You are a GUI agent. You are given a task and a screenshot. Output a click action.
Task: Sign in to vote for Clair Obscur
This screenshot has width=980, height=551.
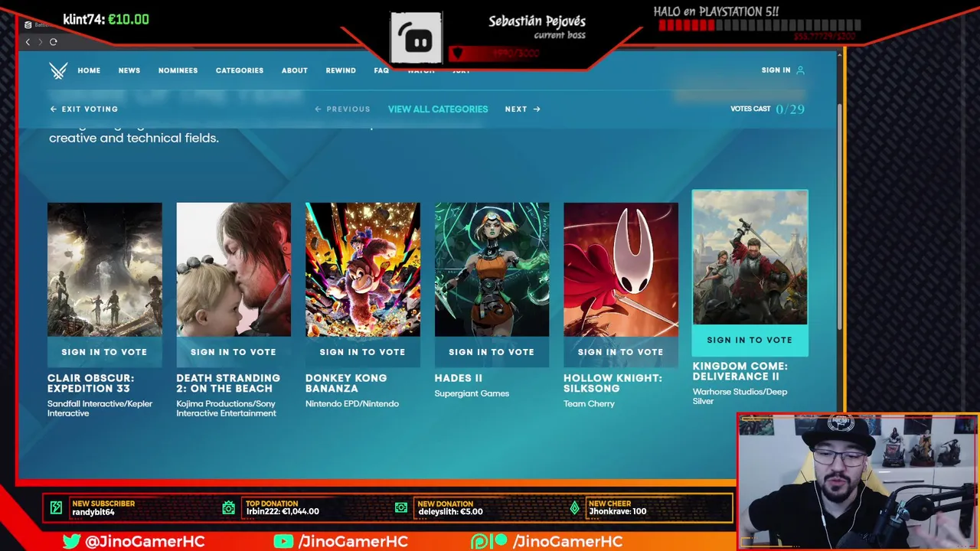104,352
